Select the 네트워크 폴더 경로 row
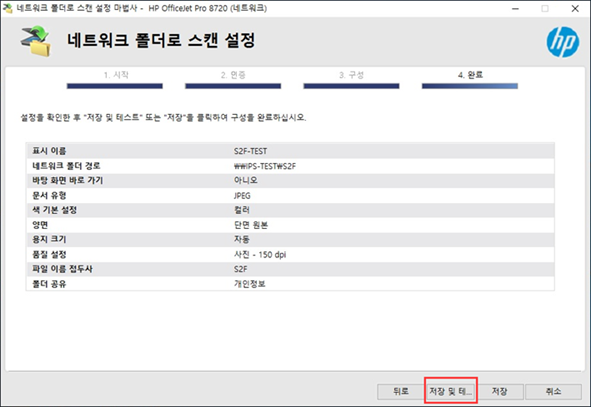This screenshot has width=591, height=407. click(290, 166)
